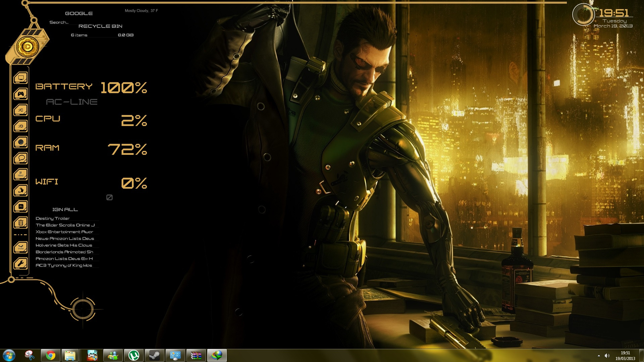Launch the Photoshop PS sidebar icon
This screenshot has height=362, width=644.
point(21,206)
